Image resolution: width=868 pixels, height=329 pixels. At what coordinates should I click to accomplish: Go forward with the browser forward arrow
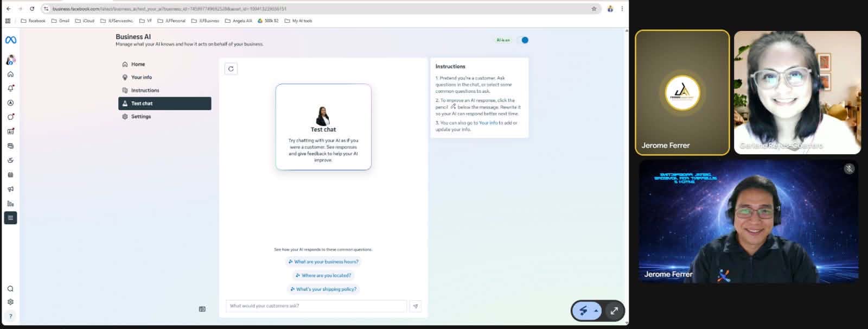tap(20, 9)
